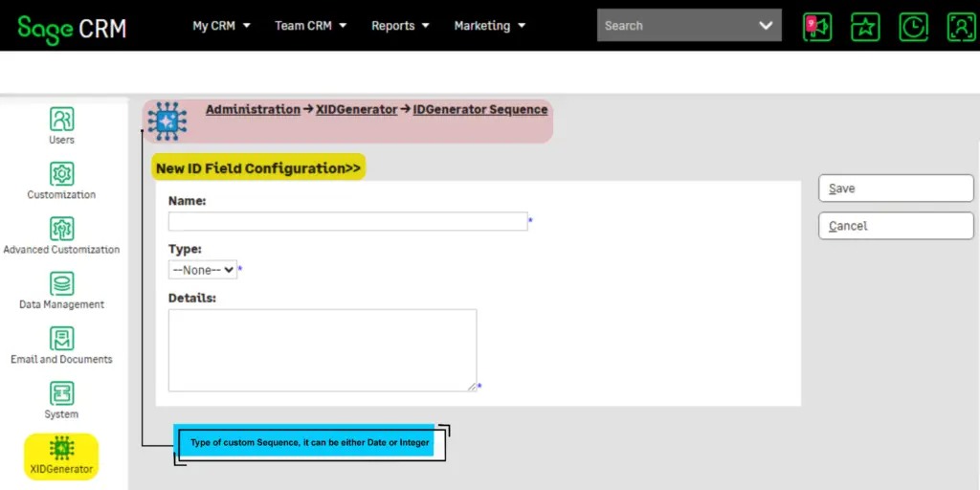Click the Save button

[x=895, y=189]
